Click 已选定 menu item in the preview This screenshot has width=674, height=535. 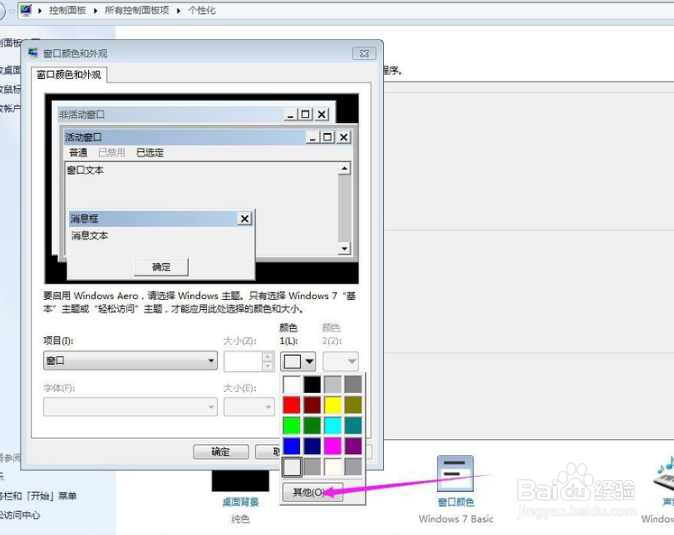pos(150,153)
